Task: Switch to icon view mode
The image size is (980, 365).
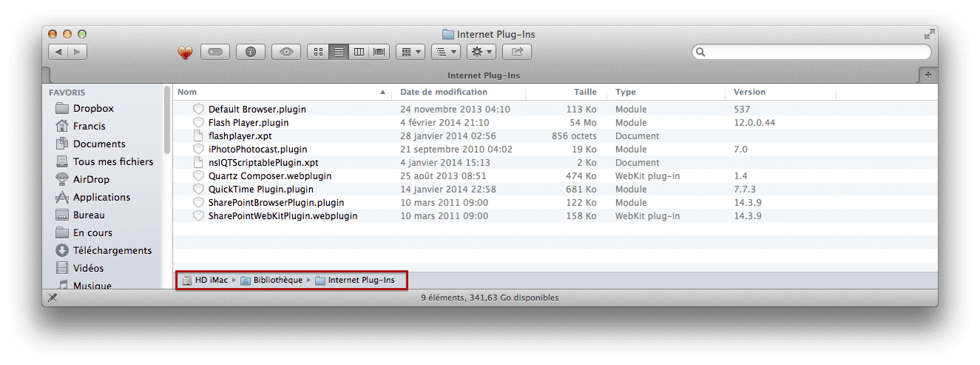Action: 319,52
